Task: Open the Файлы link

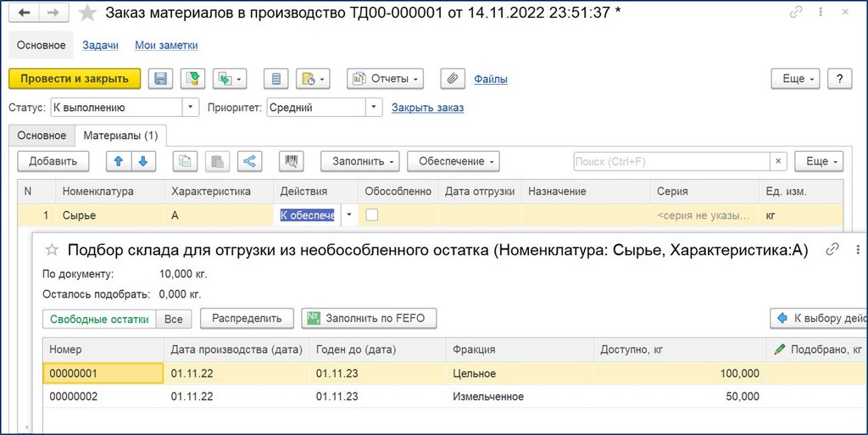Action: click(x=491, y=79)
